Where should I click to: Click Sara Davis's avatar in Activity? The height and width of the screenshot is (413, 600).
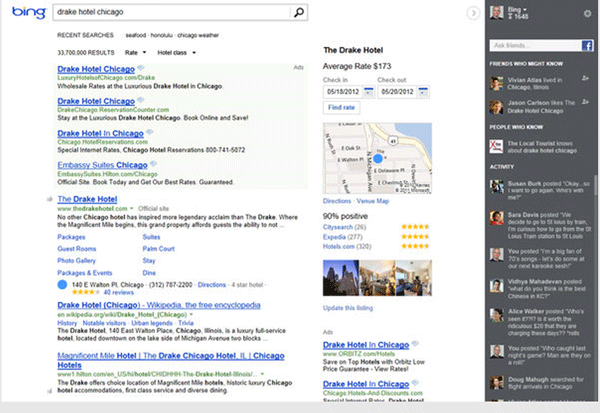497,218
